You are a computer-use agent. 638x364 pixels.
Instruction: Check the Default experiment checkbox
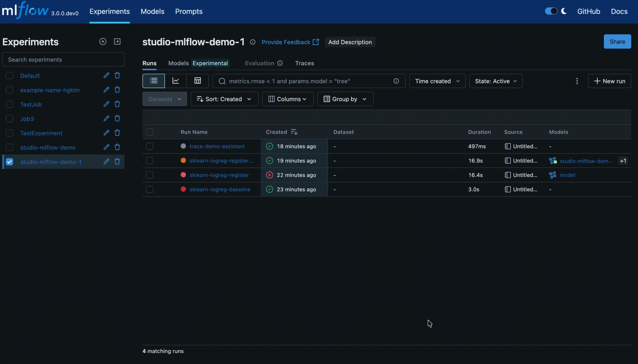pos(9,75)
